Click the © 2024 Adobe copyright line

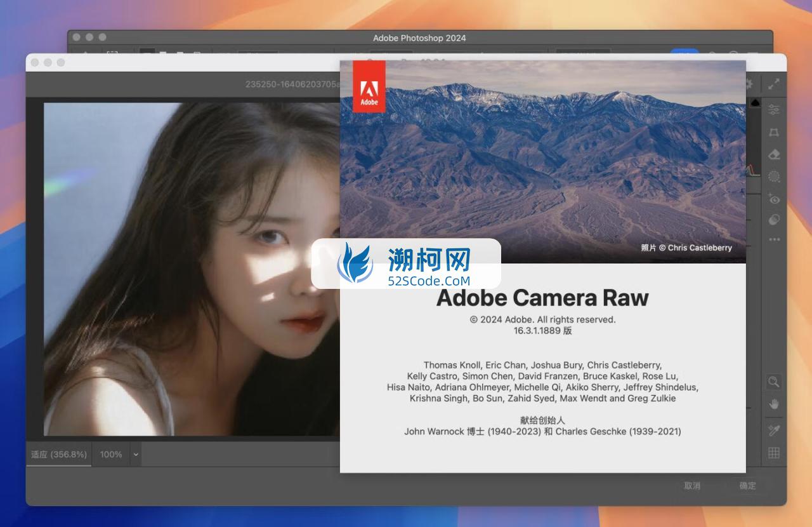(542, 319)
